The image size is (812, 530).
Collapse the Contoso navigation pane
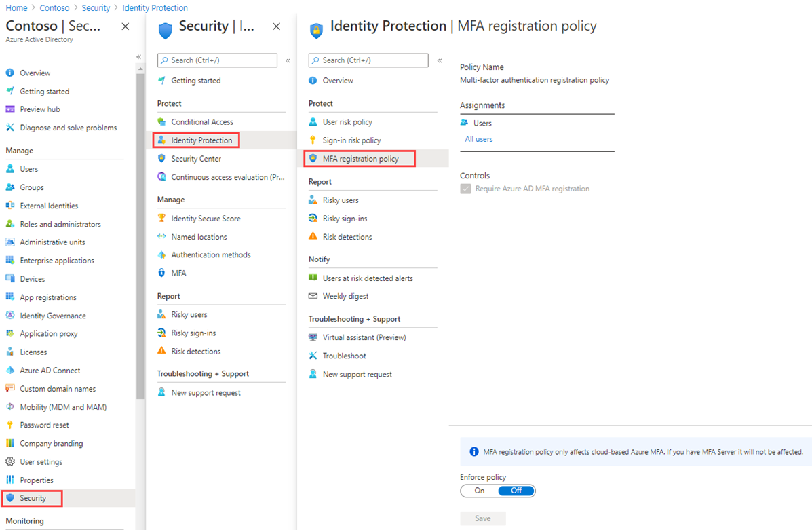(138, 57)
